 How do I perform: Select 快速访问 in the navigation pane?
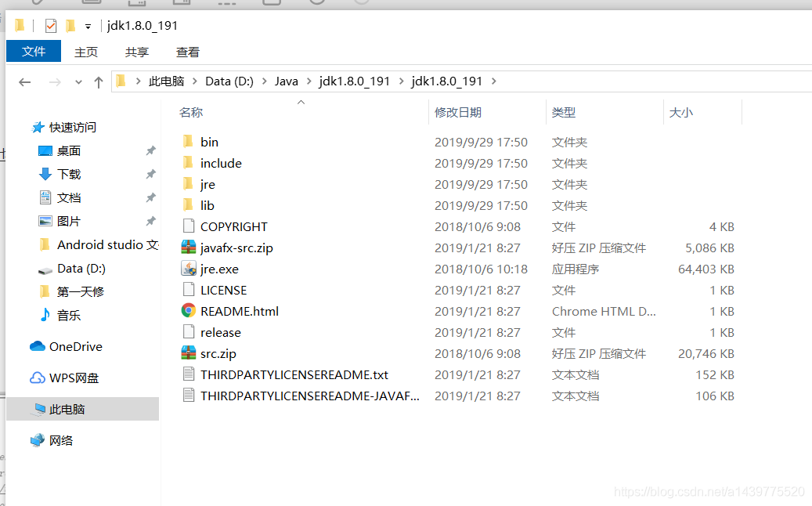73,128
